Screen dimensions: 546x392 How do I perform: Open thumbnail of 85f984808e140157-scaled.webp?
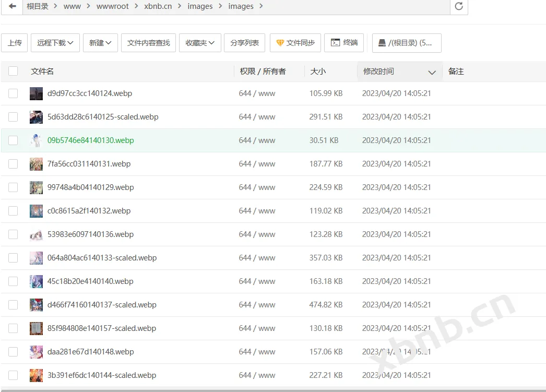36,328
